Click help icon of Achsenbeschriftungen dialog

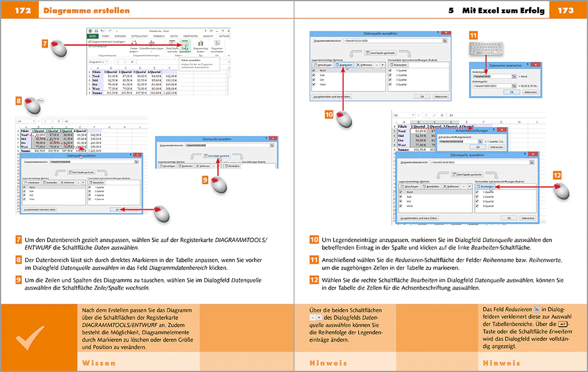(494, 130)
